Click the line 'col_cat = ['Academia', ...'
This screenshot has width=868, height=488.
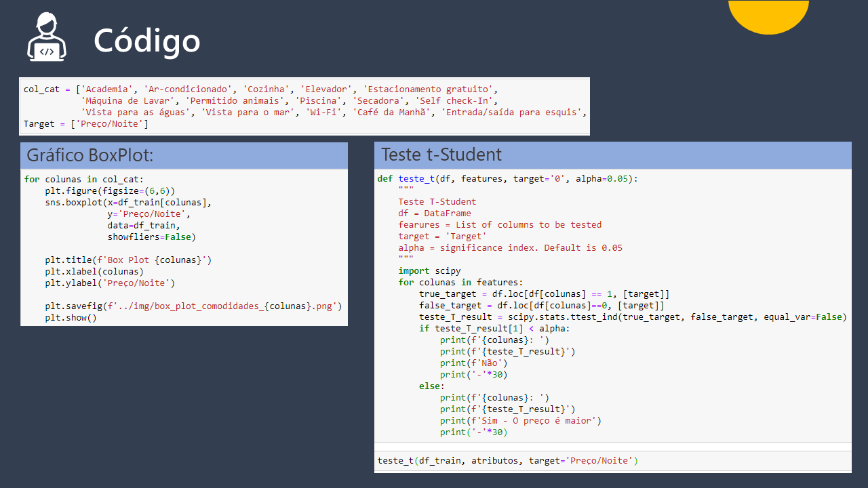pyautogui.click(x=260, y=89)
